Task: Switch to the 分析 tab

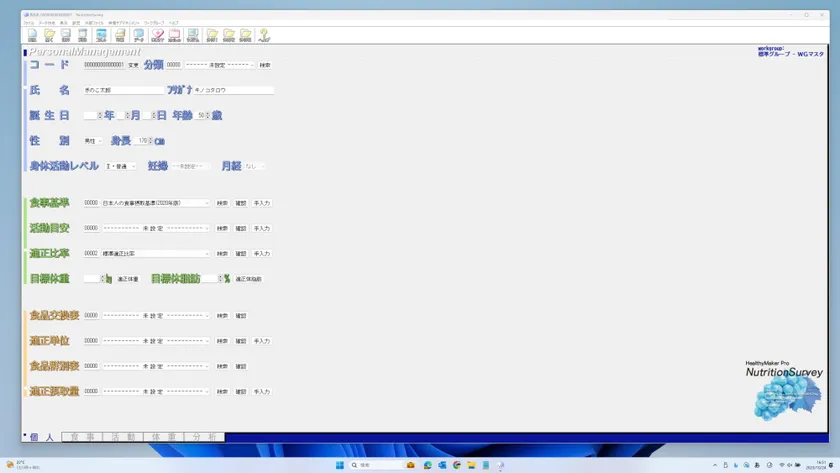Action: coord(205,437)
